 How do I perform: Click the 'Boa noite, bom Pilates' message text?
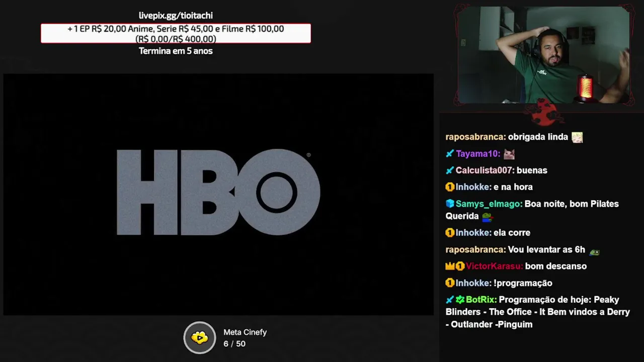pos(532,210)
